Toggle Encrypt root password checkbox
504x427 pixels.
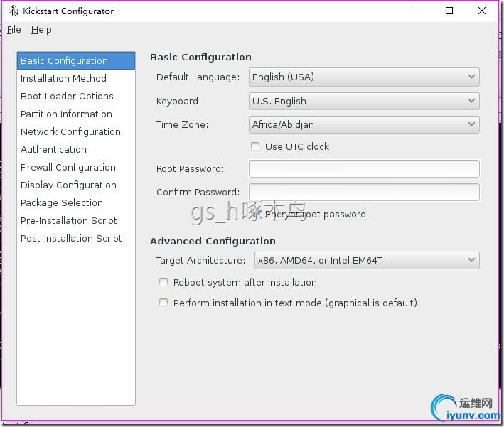[256, 214]
